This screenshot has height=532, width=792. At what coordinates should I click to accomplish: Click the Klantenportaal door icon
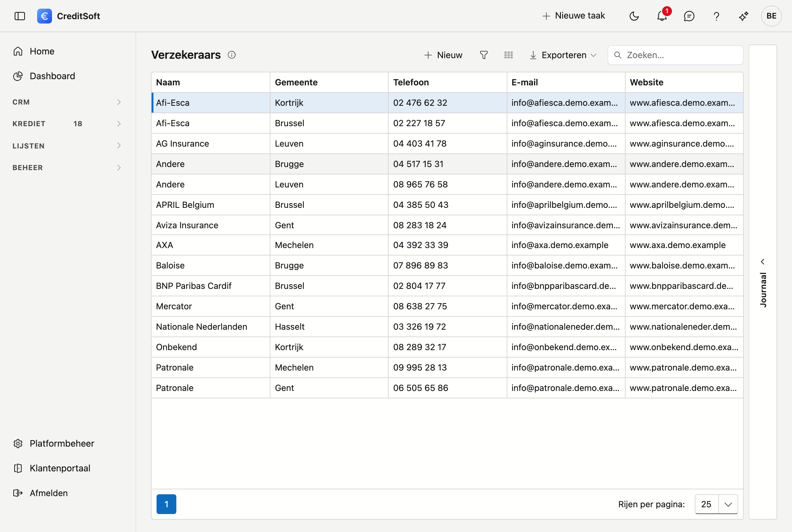tap(18, 468)
